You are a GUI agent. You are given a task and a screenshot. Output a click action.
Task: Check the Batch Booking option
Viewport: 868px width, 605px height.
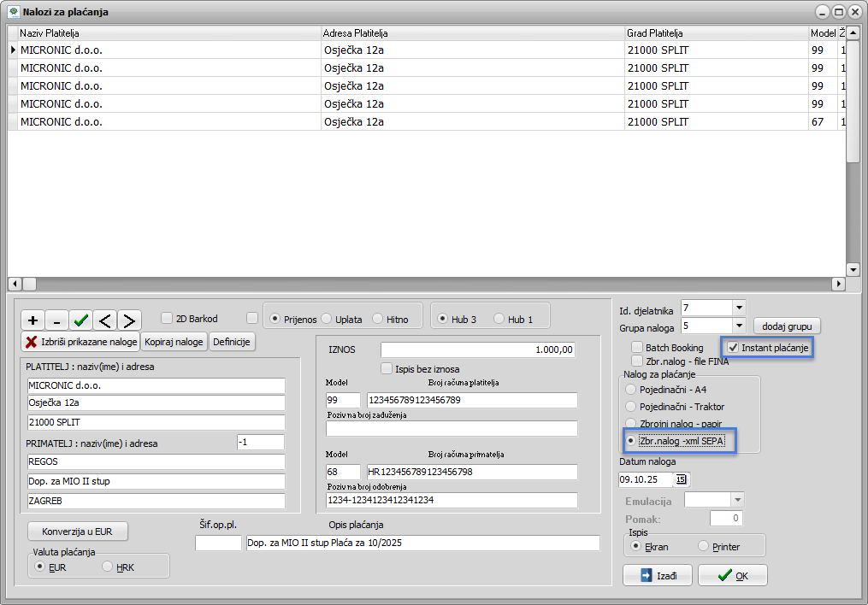[637, 348]
